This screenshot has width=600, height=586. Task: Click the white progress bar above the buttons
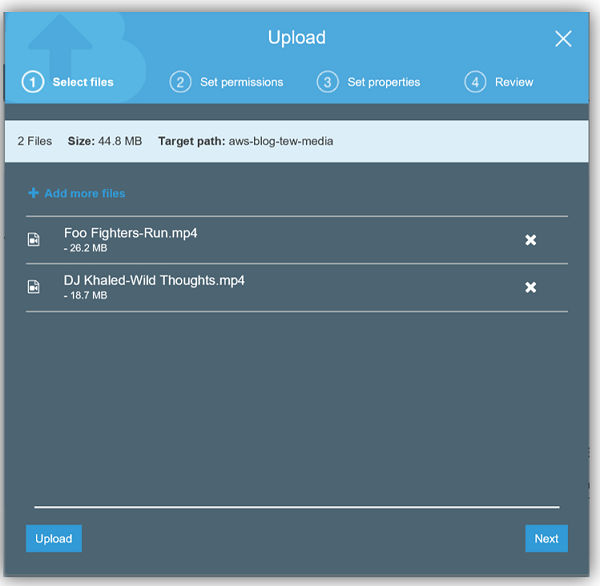(x=296, y=507)
